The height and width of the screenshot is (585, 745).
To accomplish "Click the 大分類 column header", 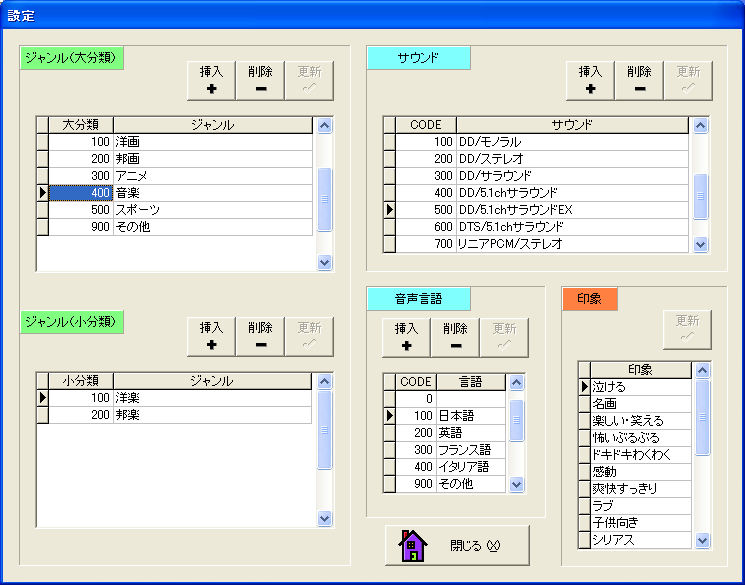I will (81, 125).
